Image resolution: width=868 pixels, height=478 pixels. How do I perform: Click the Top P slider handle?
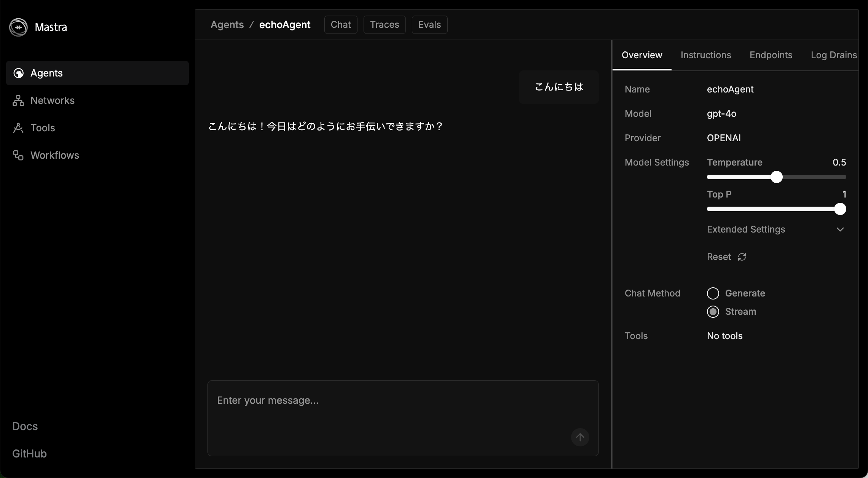point(840,209)
